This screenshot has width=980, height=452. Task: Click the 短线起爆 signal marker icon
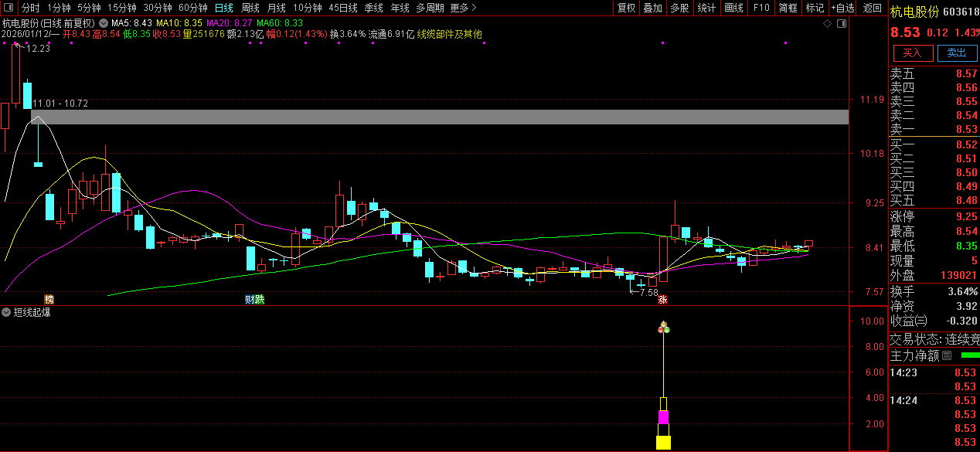(x=663, y=328)
